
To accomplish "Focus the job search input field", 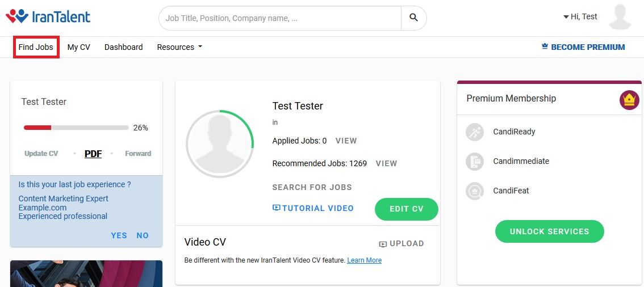I will [x=281, y=18].
